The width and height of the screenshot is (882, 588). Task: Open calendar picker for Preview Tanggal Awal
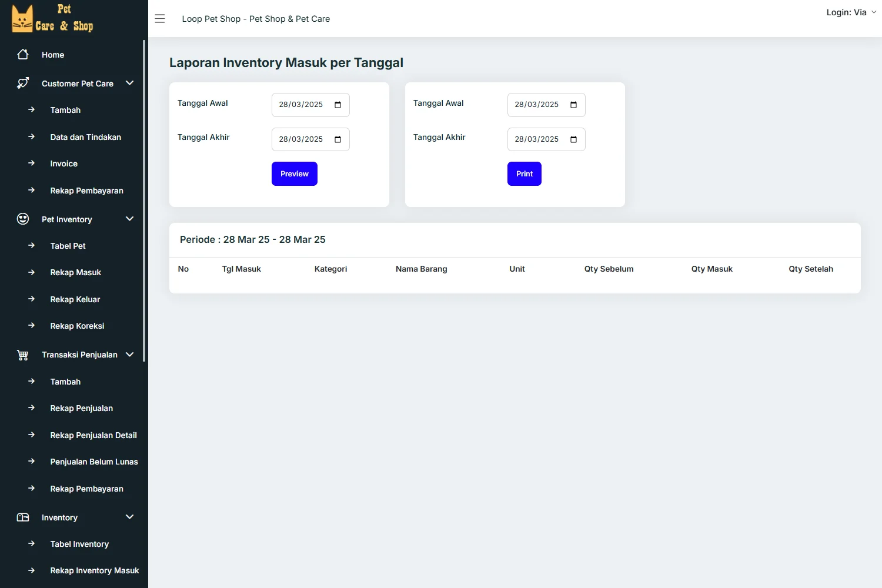338,105
